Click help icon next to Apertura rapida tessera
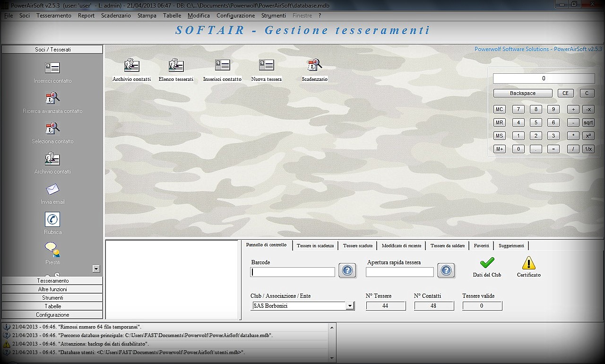605x364 pixels. click(446, 271)
